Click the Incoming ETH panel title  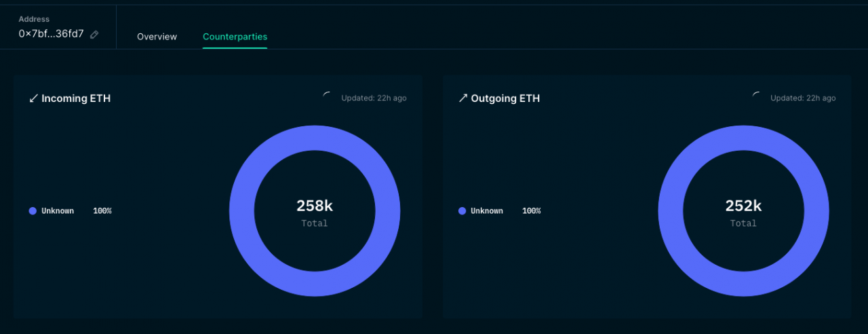[x=76, y=98]
